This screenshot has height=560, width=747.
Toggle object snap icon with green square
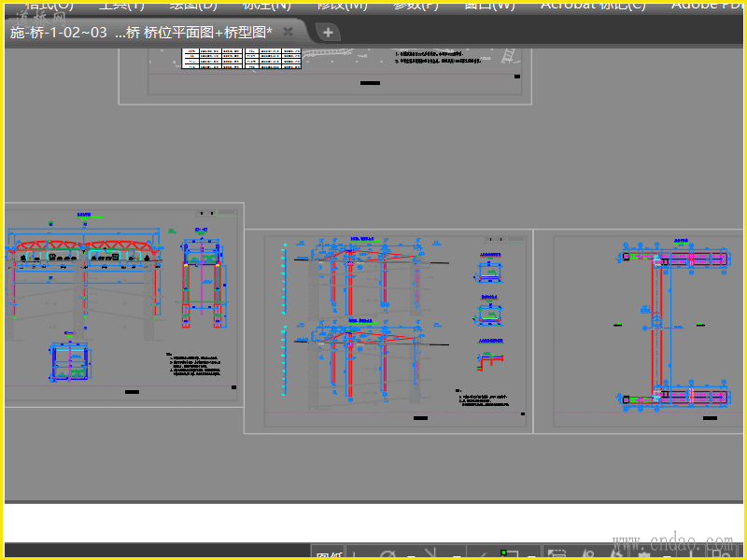tap(508, 554)
